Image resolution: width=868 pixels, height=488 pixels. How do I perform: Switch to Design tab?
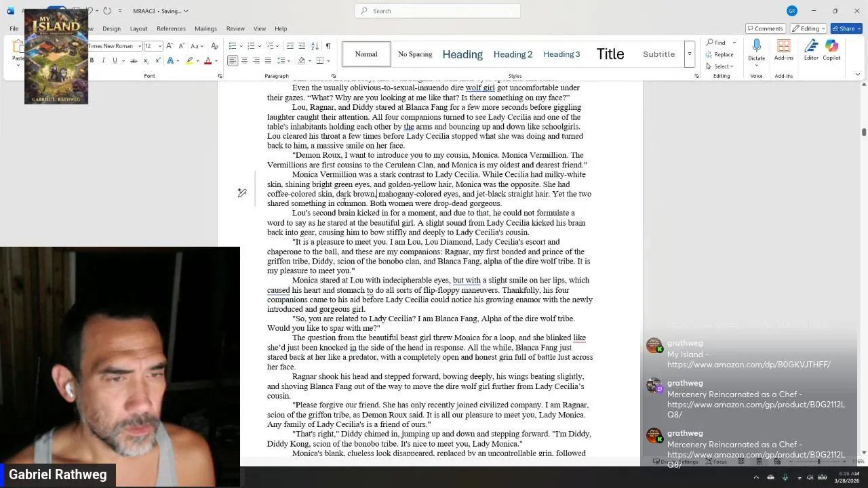pyautogui.click(x=111, y=28)
